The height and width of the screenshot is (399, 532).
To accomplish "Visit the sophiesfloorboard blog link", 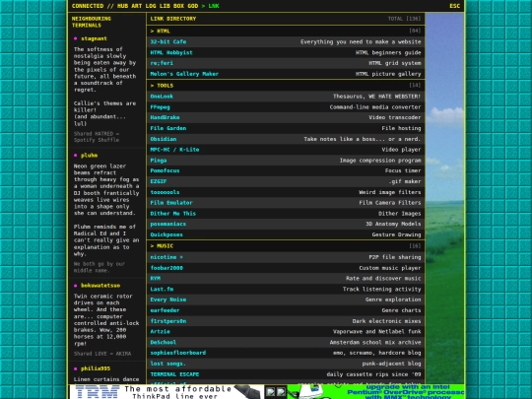I will 178,353.
